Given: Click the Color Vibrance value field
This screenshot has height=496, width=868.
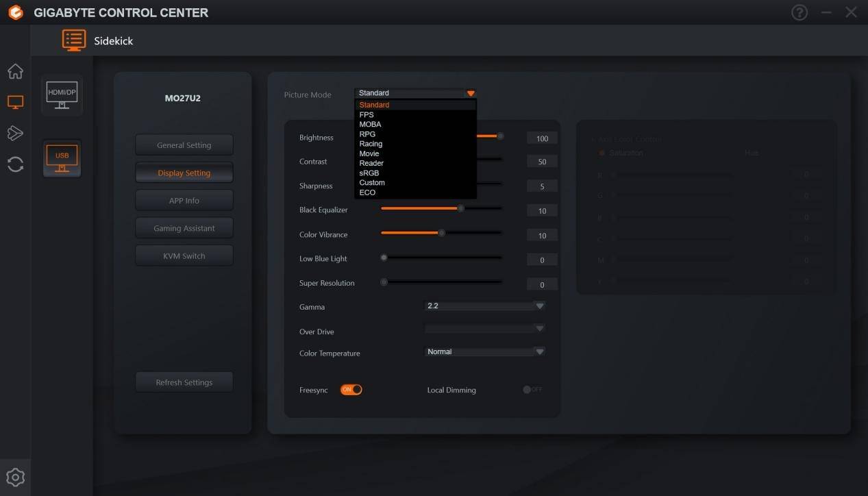Looking at the screenshot, I should tap(542, 236).
